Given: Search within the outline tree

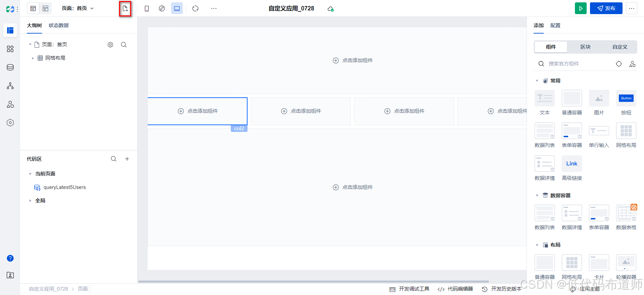Looking at the screenshot, I should tap(124, 45).
